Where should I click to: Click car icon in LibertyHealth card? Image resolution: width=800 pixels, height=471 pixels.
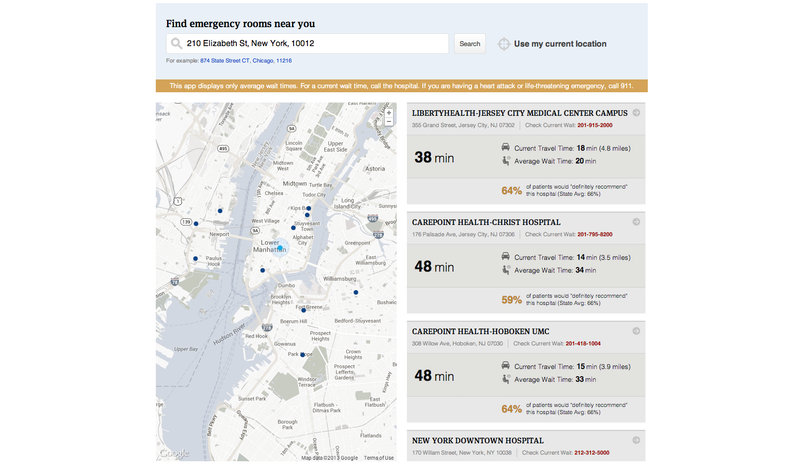506,147
